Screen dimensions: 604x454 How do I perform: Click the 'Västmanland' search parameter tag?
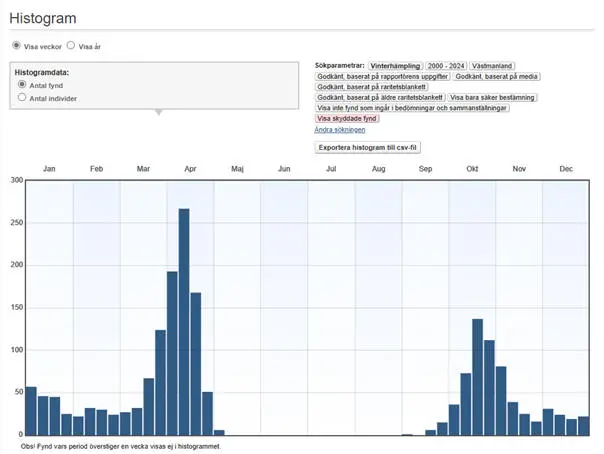495,65
